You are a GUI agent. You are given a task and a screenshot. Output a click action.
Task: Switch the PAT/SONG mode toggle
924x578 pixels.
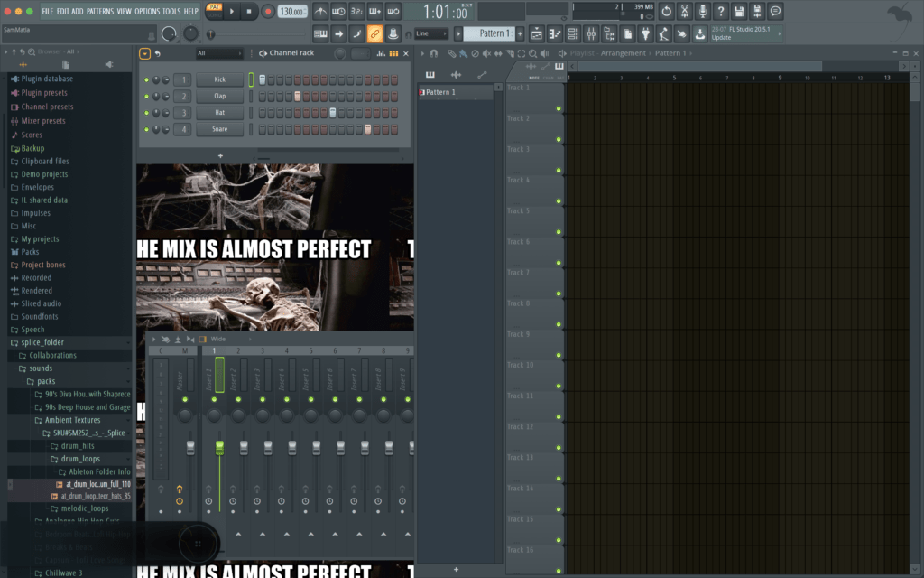[x=214, y=11]
